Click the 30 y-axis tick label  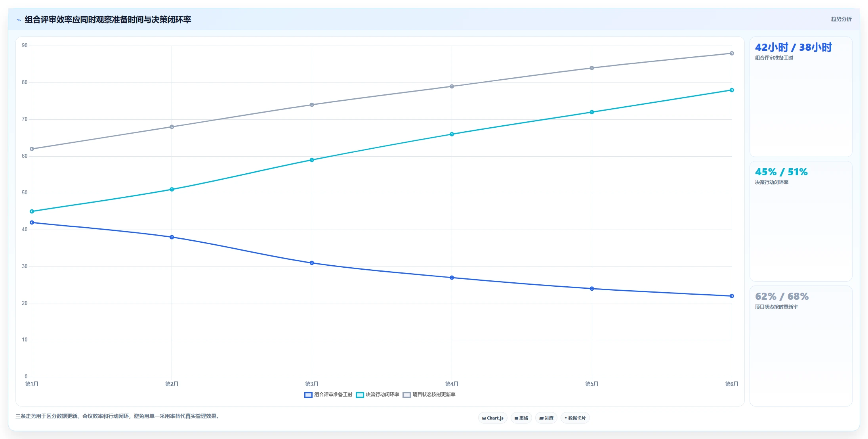tap(25, 266)
